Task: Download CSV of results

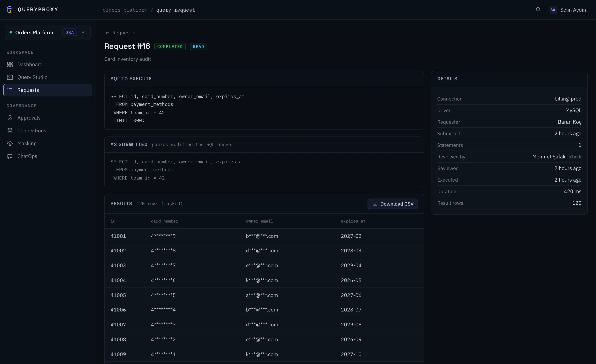Action: pyautogui.click(x=393, y=204)
